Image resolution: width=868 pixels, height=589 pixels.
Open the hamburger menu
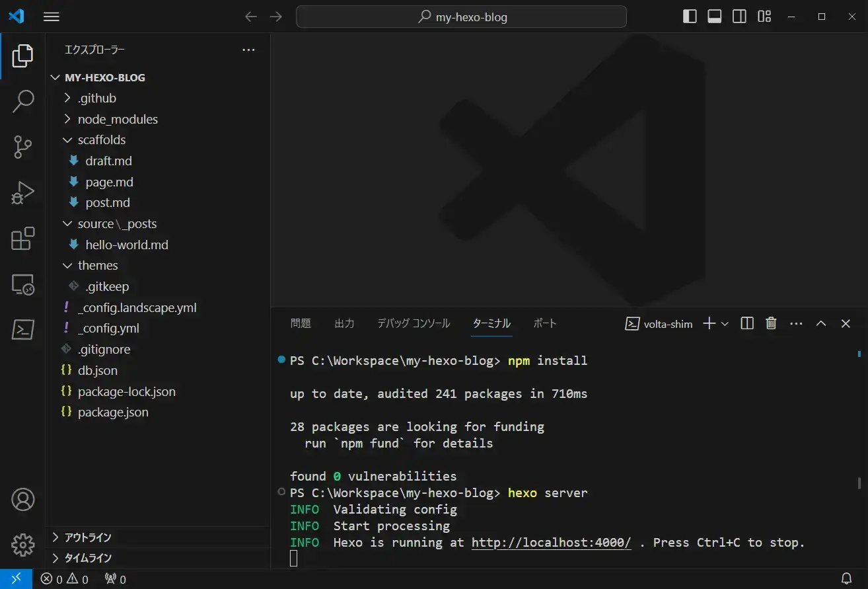pos(51,17)
